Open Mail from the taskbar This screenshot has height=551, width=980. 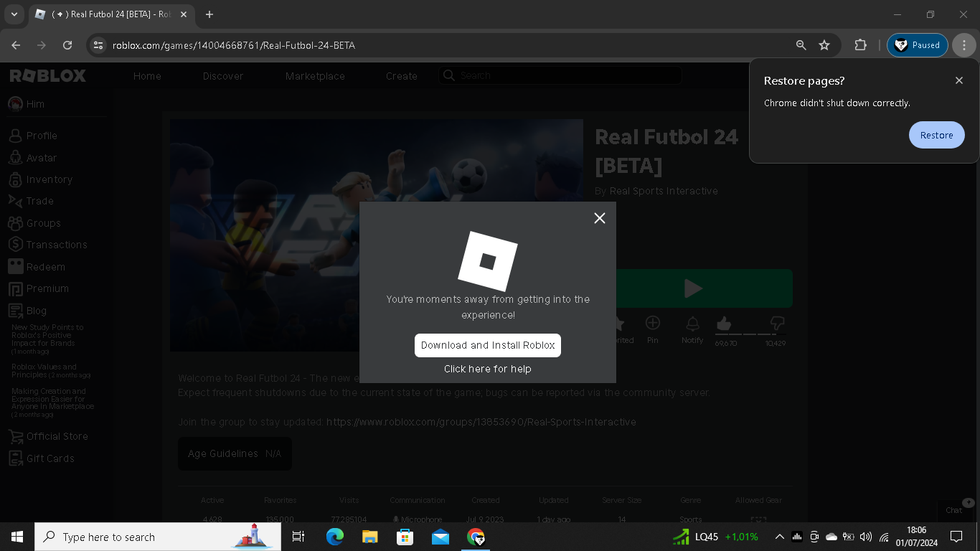click(440, 537)
